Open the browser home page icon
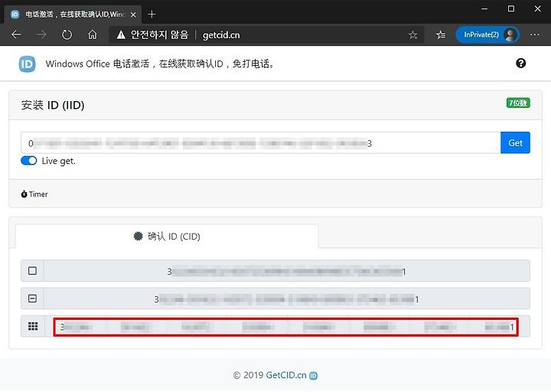551x392 pixels. [93, 34]
